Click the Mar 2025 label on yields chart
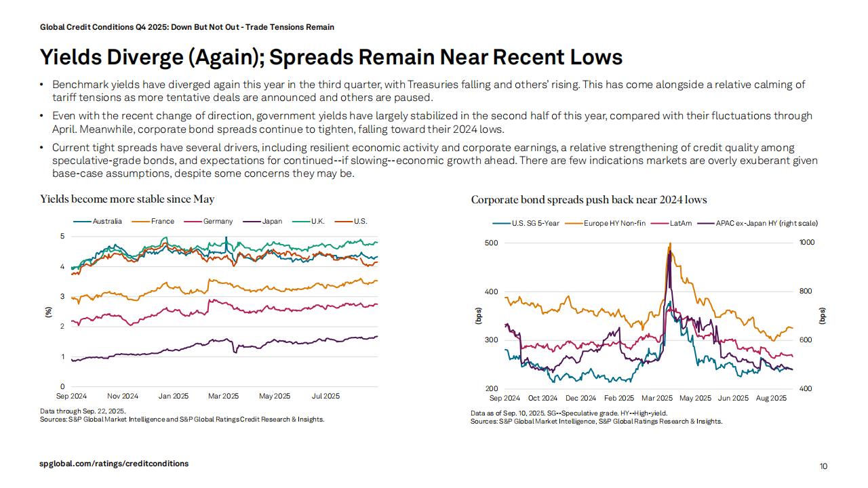Viewport: 868px width, 488px height. (x=224, y=396)
